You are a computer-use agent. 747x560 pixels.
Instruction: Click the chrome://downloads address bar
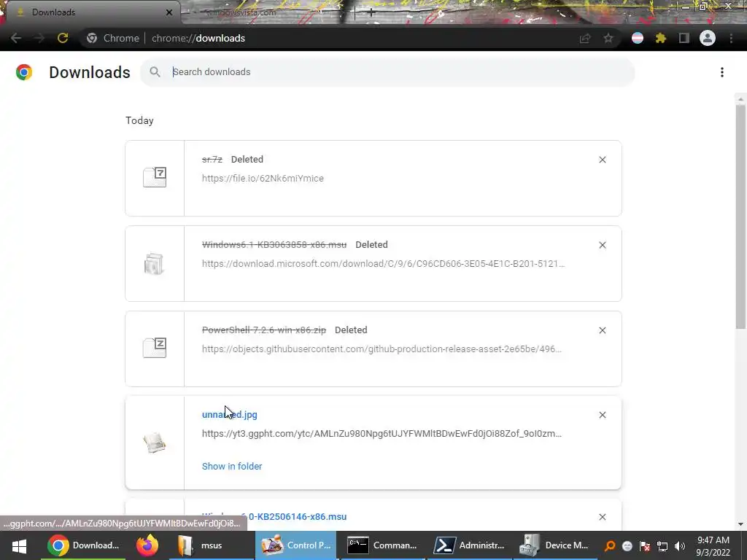(x=198, y=38)
